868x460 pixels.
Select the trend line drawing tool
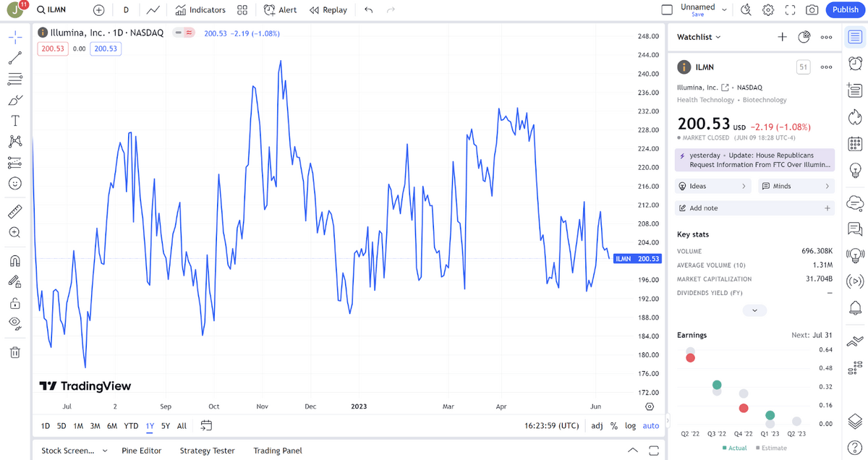[14, 58]
